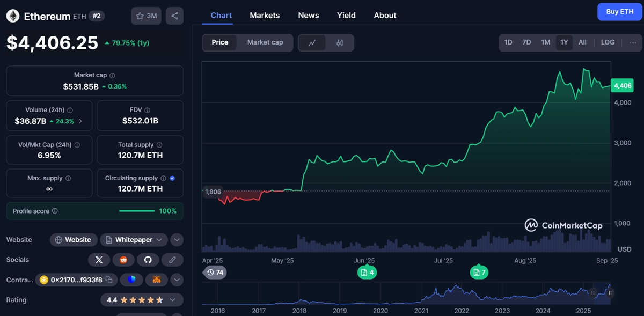This screenshot has height=316, width=644.
Task: Click the Profile score progress bar
Action: point(137,211)
